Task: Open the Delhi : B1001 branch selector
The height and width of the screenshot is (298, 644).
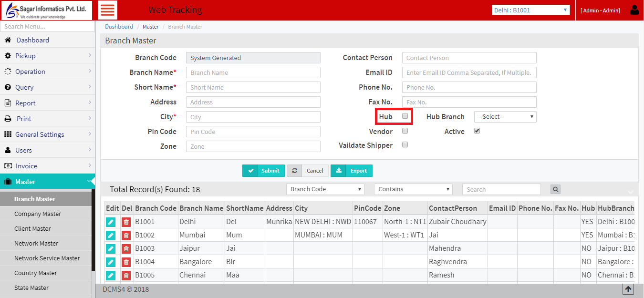Action: click(530, 10)
